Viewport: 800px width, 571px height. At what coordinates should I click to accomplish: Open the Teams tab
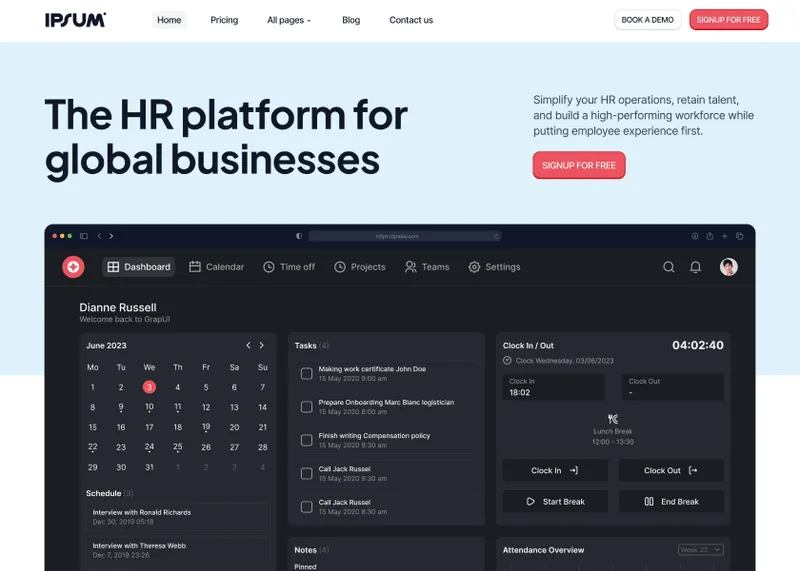click(x=427, y=267)
